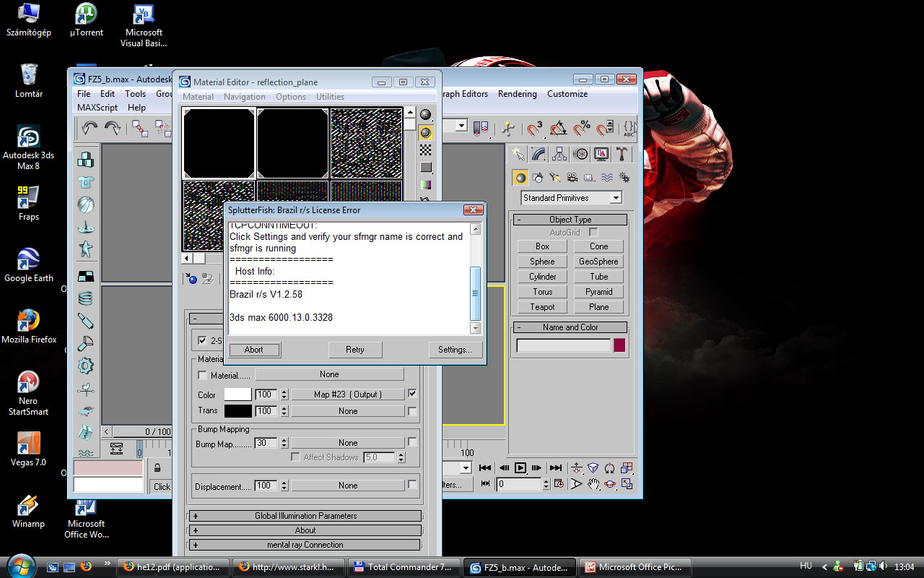Open the Modify command panel tab
The image size is (924, 578).
pyautogui.click(x=539, y=154)
